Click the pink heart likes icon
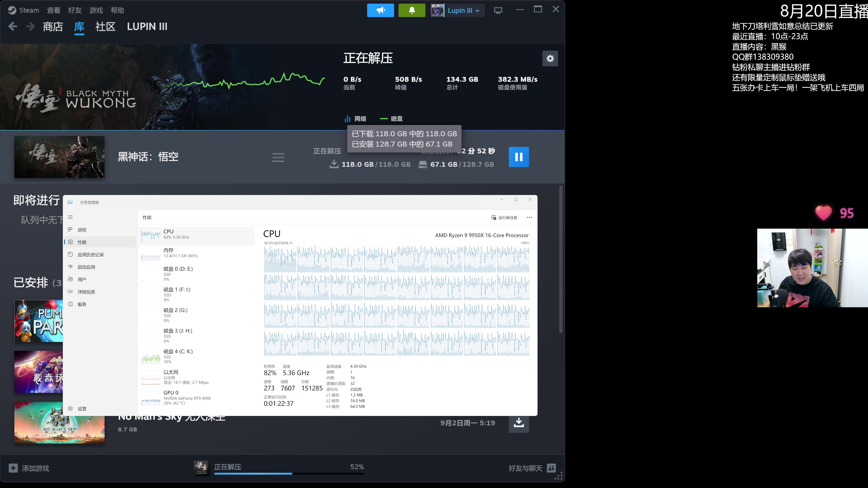 pos(823,213)
